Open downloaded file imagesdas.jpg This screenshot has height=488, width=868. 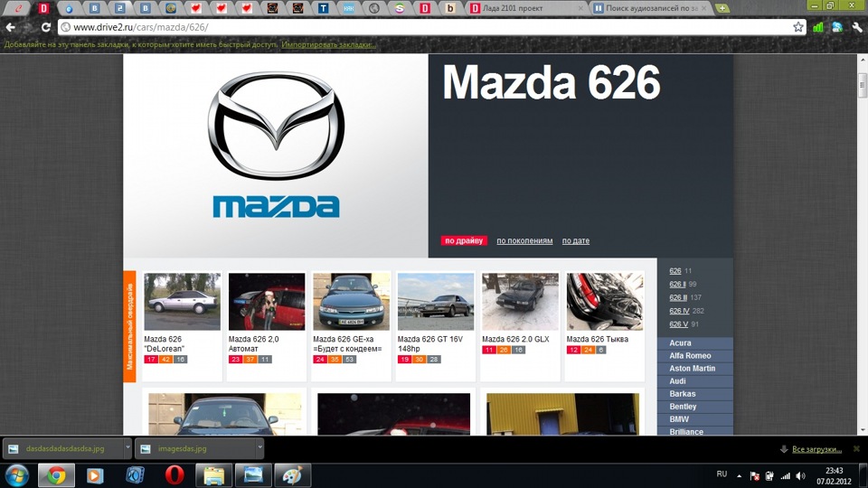tap(195, 449)
